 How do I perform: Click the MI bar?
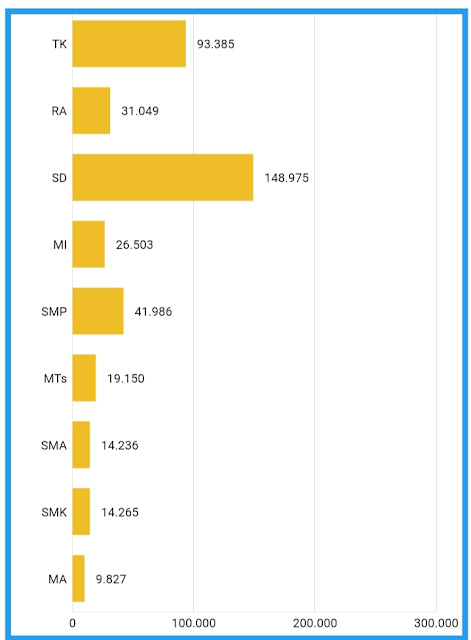pos(89,244)
